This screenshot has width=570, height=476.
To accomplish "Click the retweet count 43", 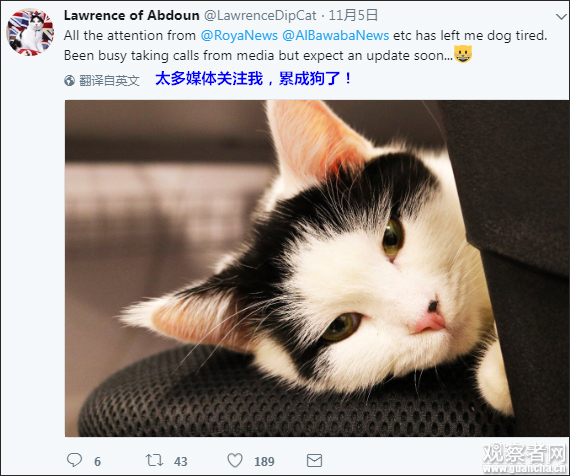I will pos(181,461).
